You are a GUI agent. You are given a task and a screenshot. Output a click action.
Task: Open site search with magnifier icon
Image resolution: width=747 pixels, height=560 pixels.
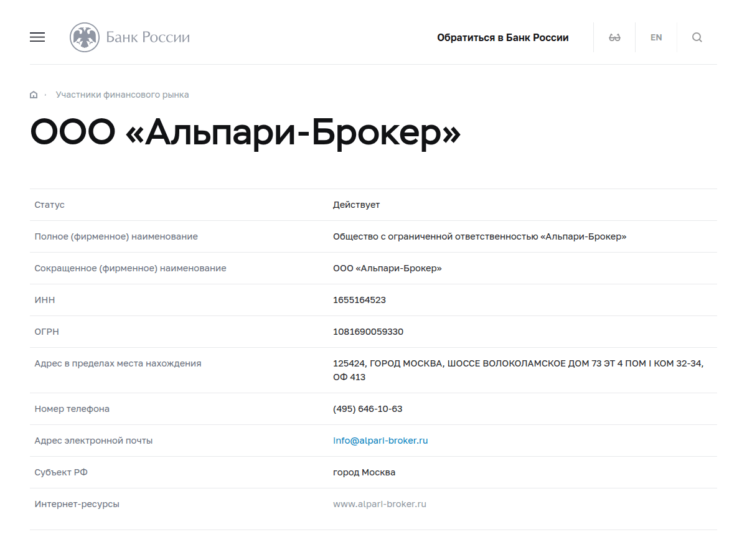coord(697,37)
